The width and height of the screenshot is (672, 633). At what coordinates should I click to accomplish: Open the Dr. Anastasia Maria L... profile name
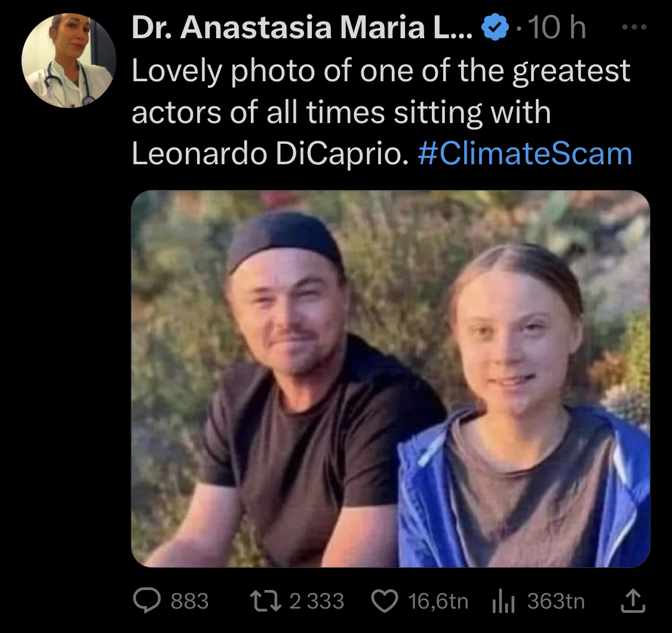[x=302, y=28]
